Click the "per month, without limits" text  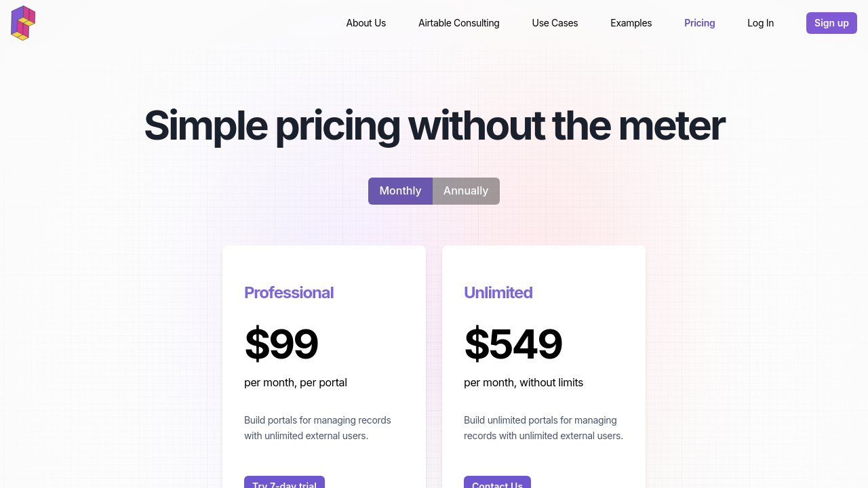pos(524,383)
